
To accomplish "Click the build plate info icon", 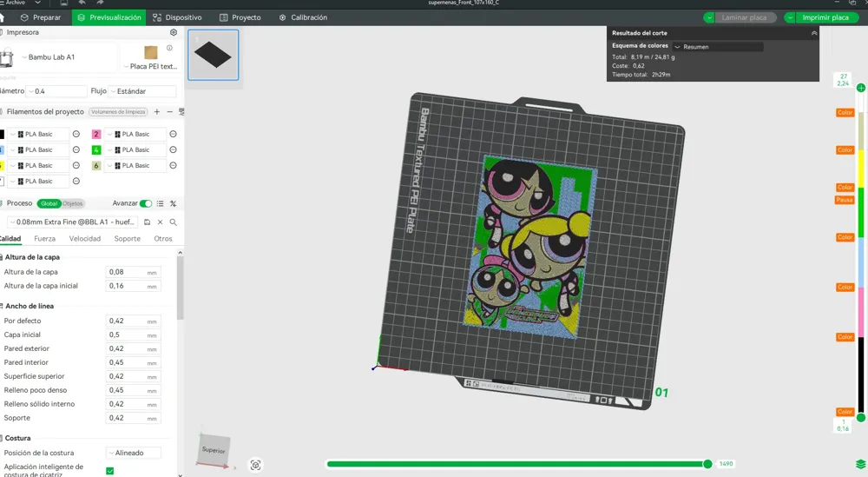I will pyautogui.click(x=169, y=48).
